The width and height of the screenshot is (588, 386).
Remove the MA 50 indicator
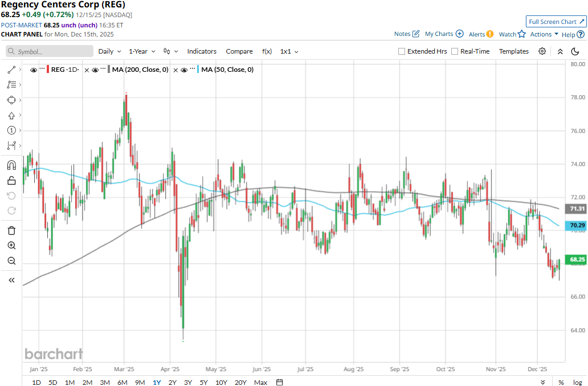click(175, 70)
